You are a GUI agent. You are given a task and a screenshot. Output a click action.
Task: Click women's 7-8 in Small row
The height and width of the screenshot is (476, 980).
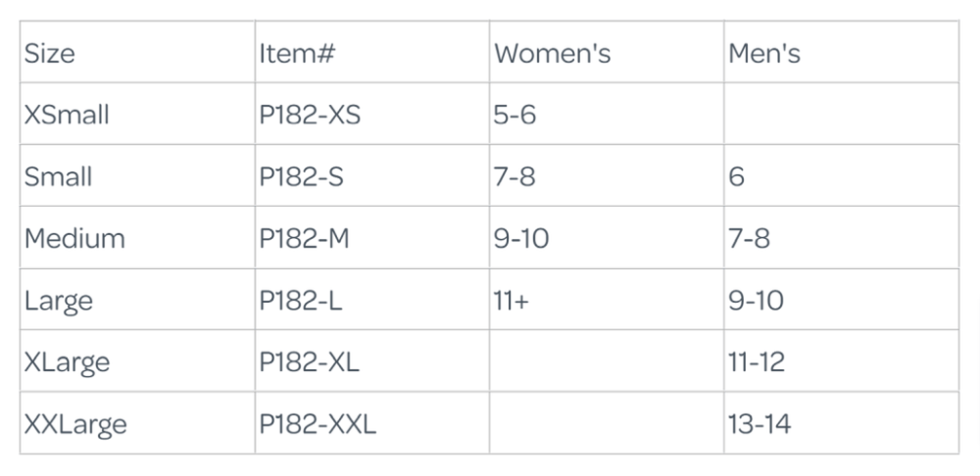(514, 176)
